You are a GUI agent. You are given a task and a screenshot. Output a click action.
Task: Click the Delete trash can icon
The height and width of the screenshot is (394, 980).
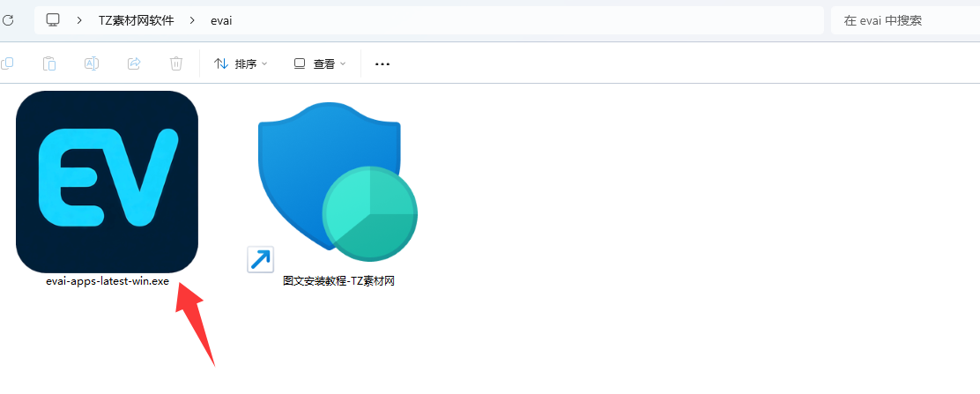pyautogui.click(x=176, y=63)
